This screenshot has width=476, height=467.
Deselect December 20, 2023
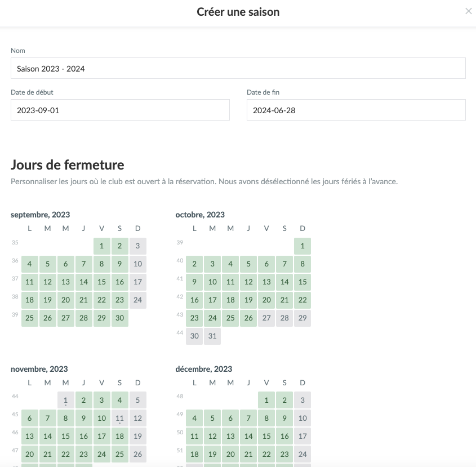pos(230,454)
